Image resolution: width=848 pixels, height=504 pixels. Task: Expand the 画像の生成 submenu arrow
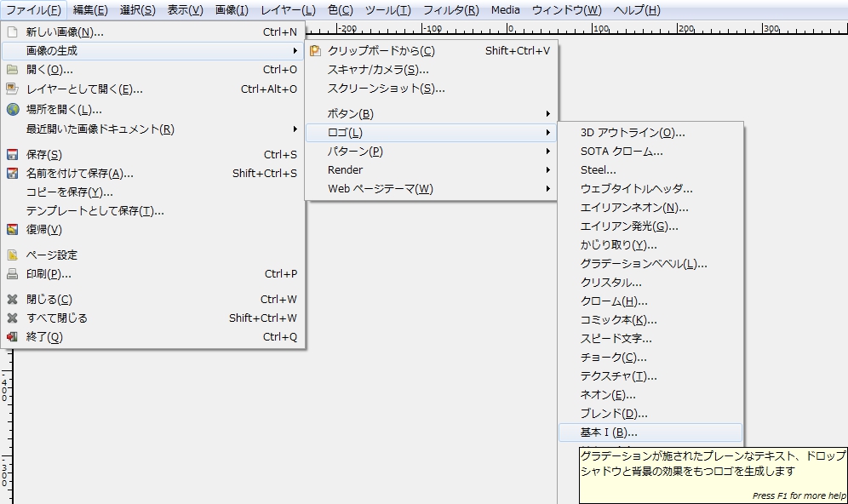295,51
